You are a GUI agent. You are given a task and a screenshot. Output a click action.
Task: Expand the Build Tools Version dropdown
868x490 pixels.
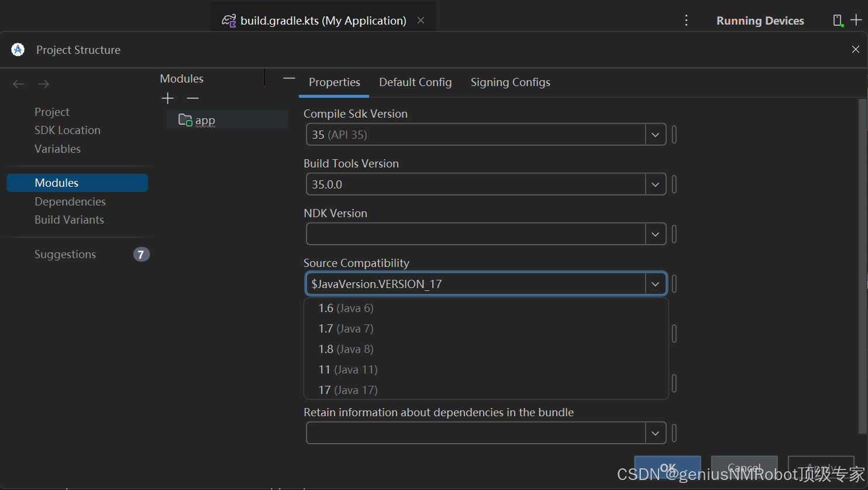pyautogui.click(x=655, y=184)
